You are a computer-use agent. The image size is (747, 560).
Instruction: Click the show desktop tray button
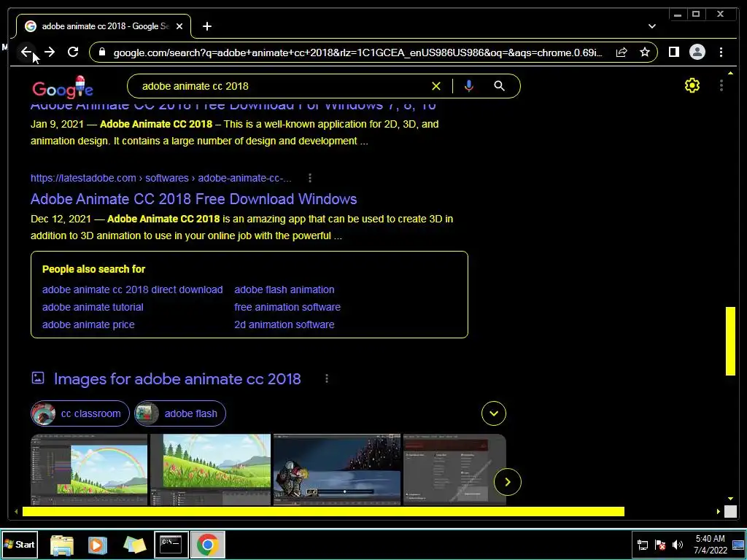[738, 544]
